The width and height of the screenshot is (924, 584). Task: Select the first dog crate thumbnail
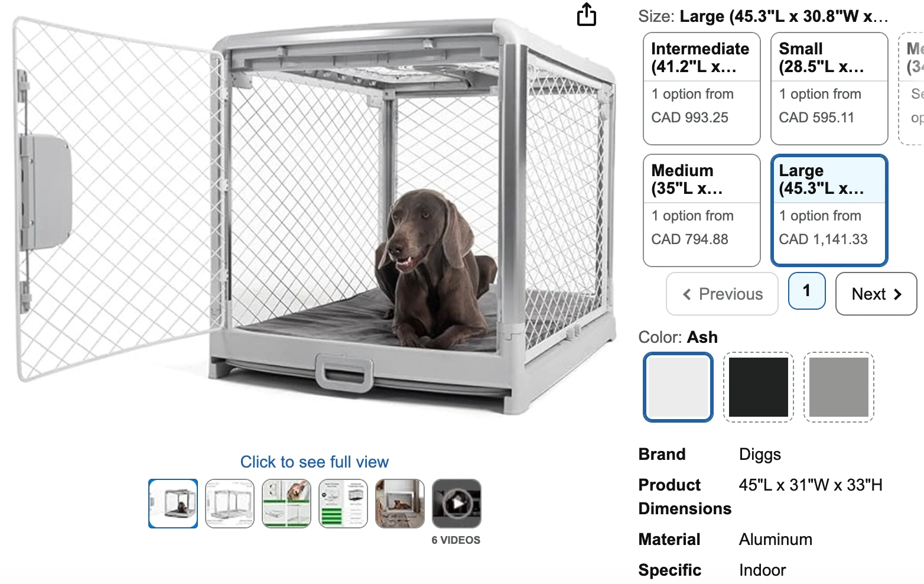point(173,504)
